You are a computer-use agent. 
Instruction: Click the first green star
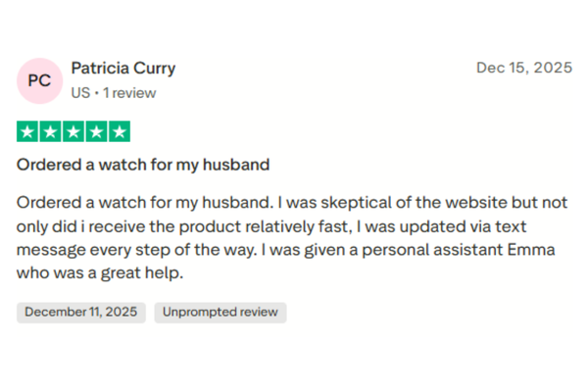(x=28, y=131)
